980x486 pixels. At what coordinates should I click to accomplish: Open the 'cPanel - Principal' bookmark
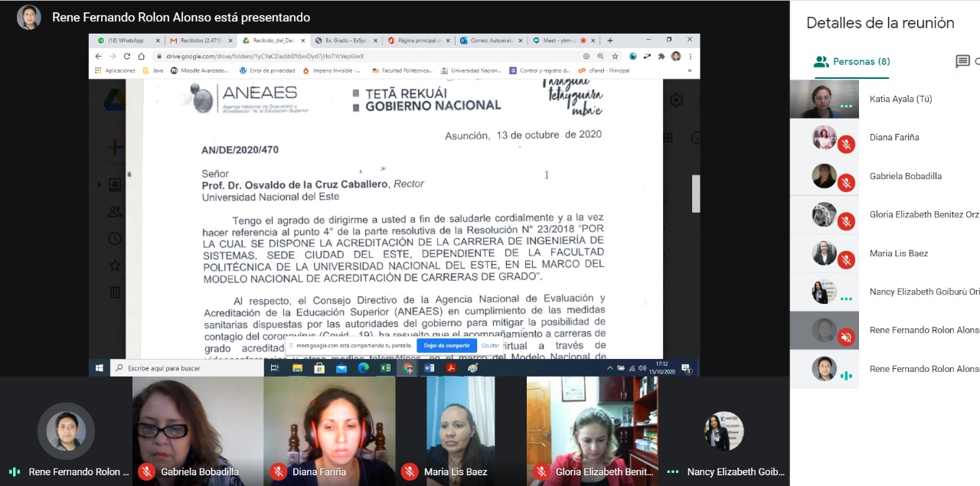604,70
